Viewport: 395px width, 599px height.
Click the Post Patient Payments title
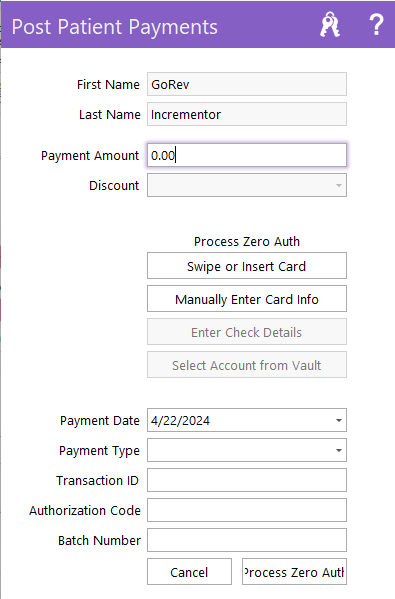click(x=115, y=27)
